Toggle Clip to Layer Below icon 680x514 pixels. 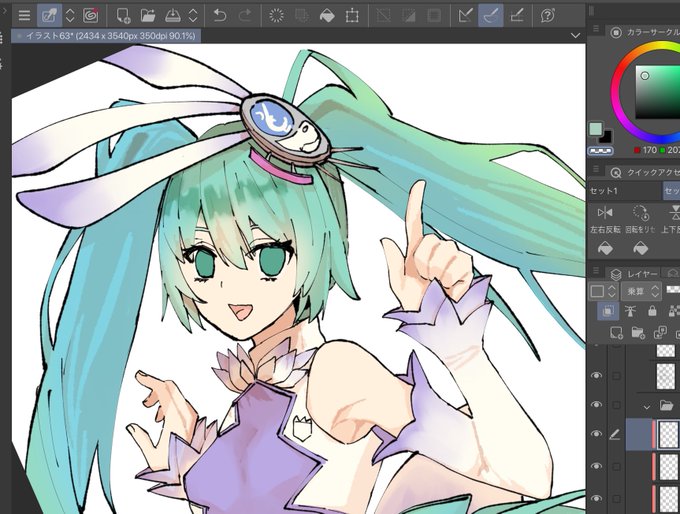tap(608, 311)
